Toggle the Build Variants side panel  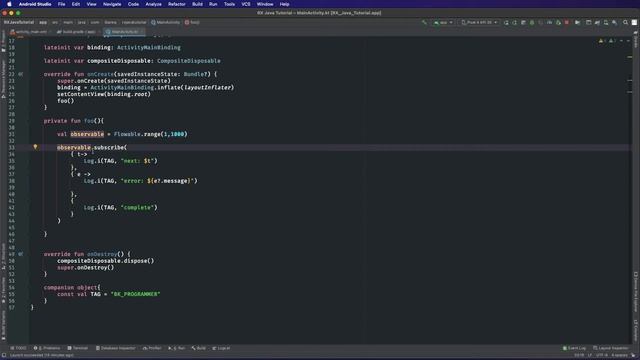3,325
